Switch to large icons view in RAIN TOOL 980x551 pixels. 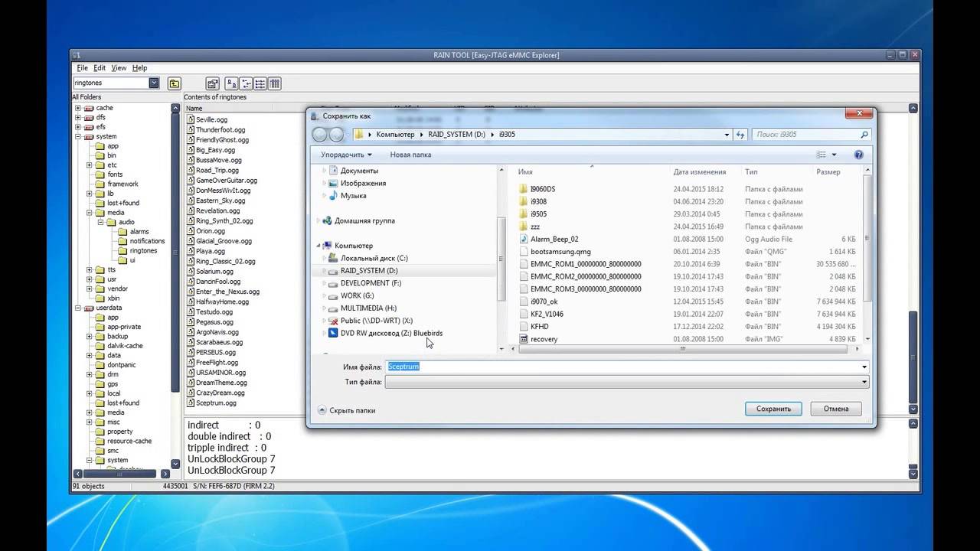coord(231,83)
